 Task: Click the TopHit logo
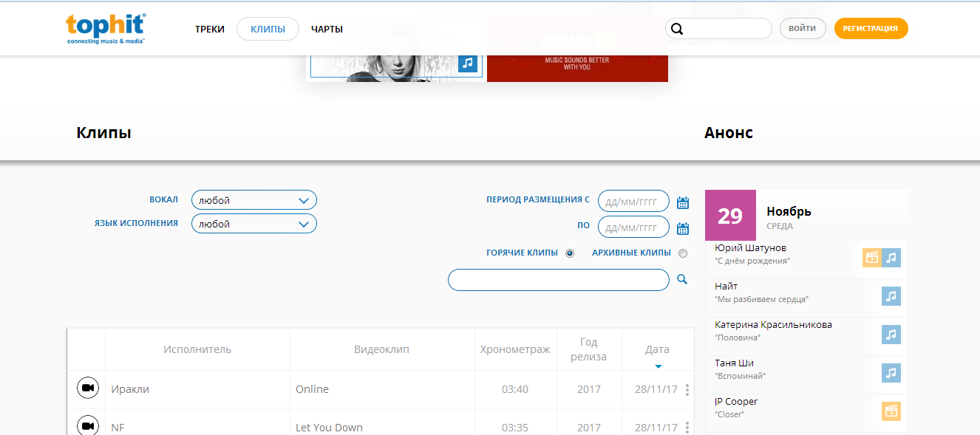click(106, 29)
